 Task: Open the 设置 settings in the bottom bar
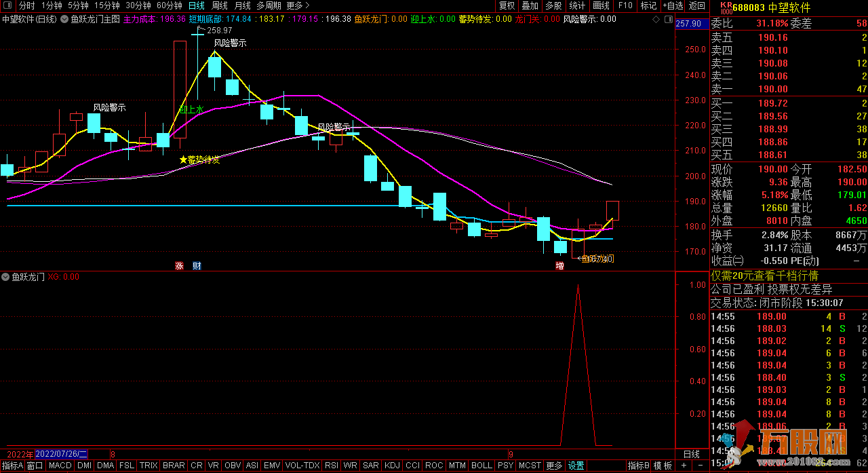pyautogui.click(x=576, y=466)
